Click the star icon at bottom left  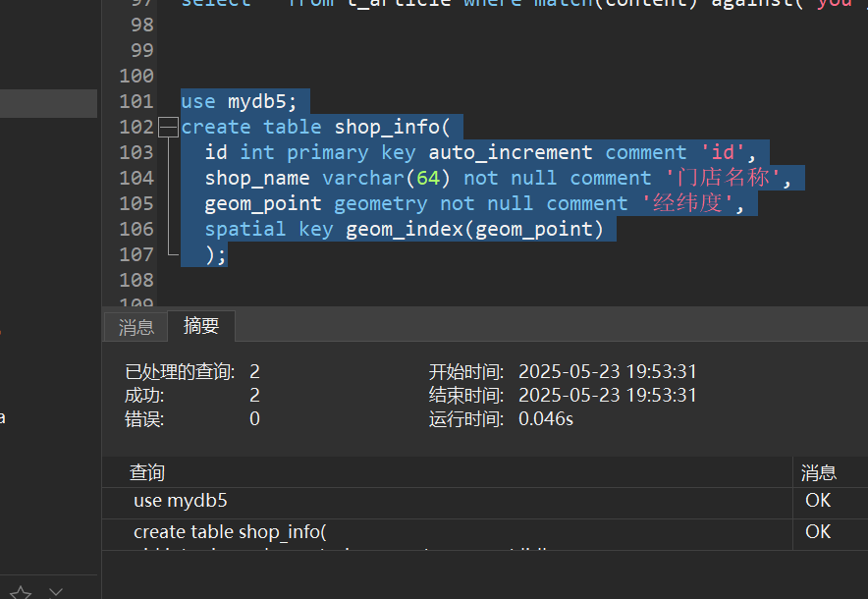21,592
